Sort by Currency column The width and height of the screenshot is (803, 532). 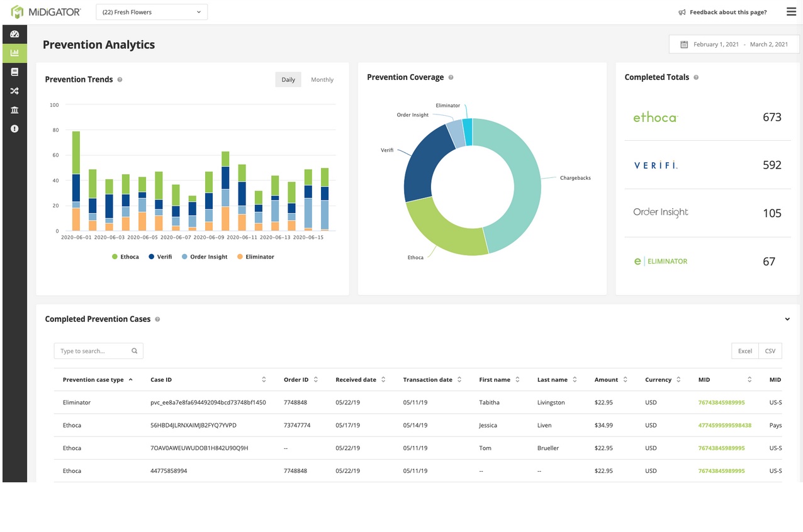(663, 380)
